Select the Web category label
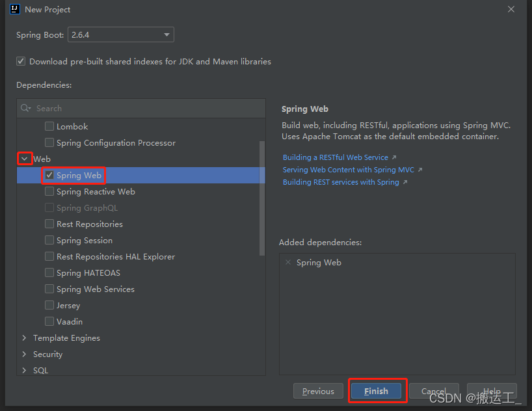 pyautogui.click(x=42, y=159)
